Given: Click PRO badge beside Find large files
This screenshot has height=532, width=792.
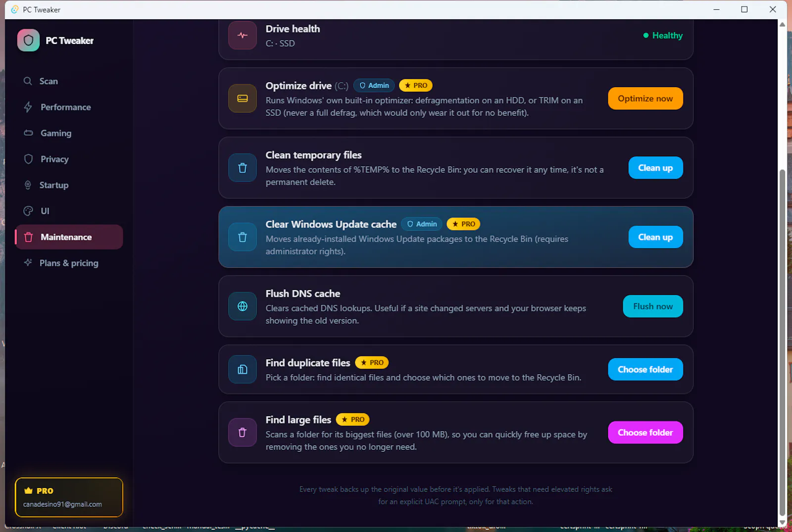Looking at the screenshot, I should [x=353, y=420].
